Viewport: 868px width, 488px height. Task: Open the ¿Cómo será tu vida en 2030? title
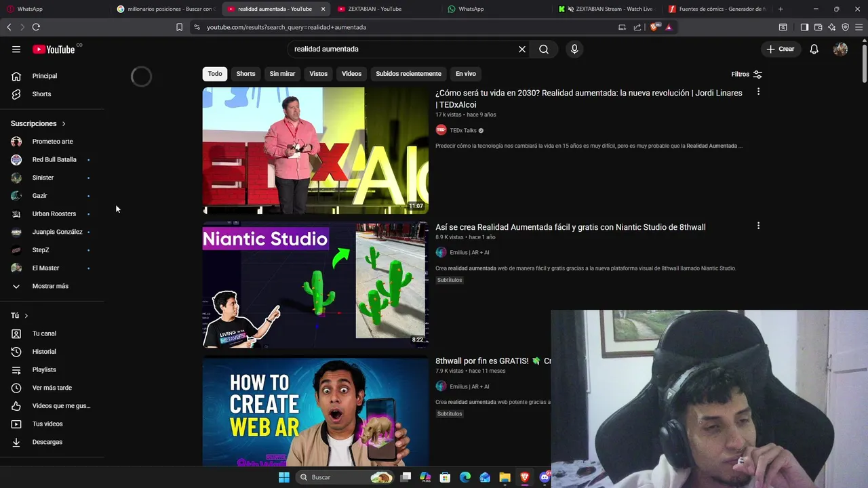point(589,99)
